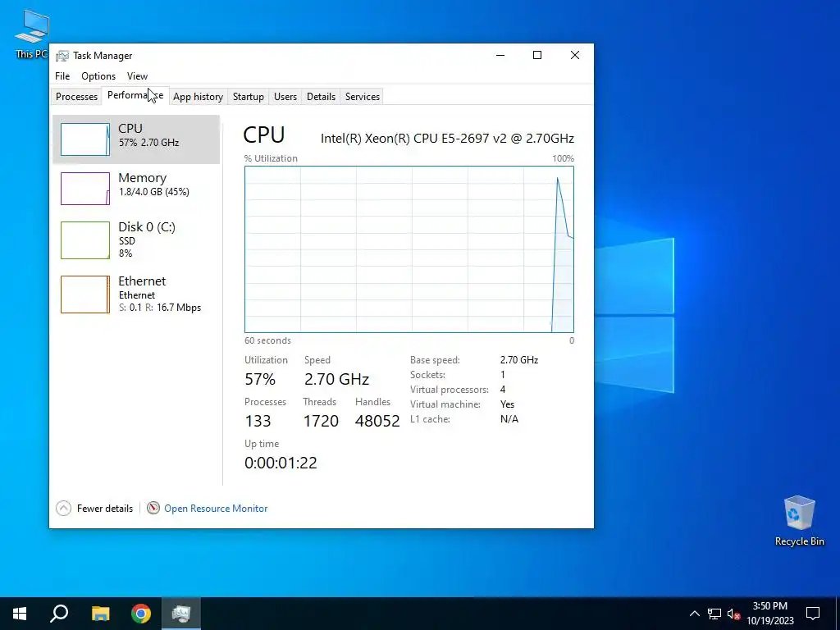
Task: Click the Intel Xeon CPU model name
Action: [x=447, y=138]
